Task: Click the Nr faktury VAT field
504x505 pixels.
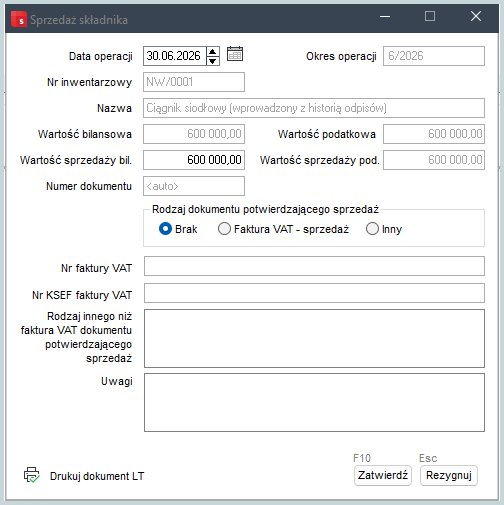Action: point(314,266)
